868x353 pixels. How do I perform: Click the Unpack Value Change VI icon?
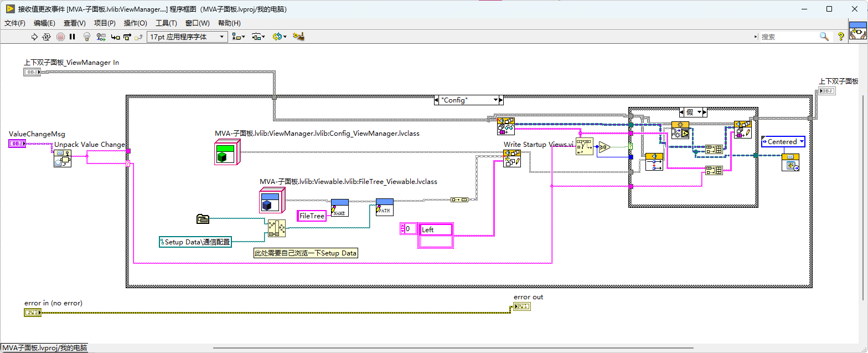point(62,158)
